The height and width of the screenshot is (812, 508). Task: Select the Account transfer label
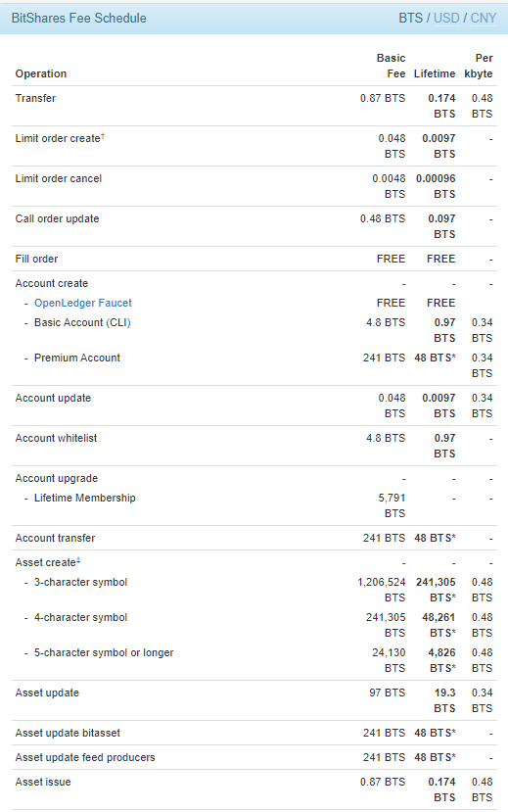(55, 538)
